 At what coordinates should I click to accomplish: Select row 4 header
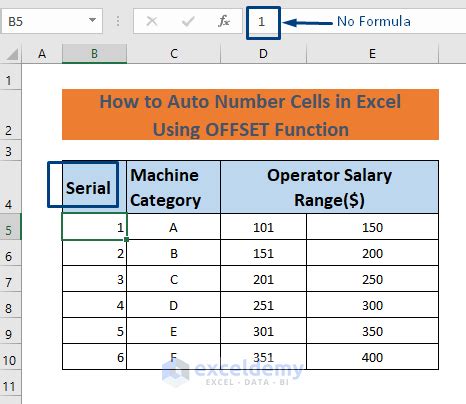10,187
